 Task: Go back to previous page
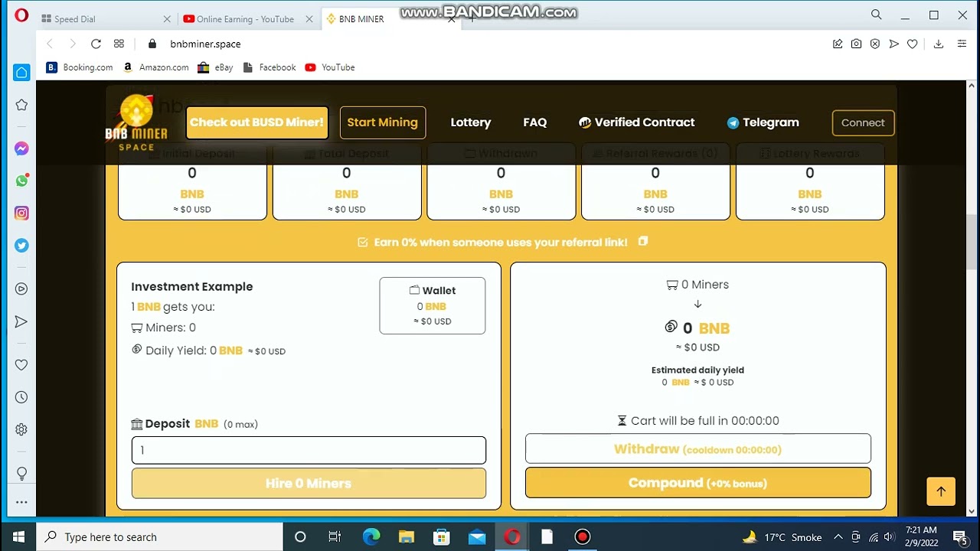coord(50,44)
